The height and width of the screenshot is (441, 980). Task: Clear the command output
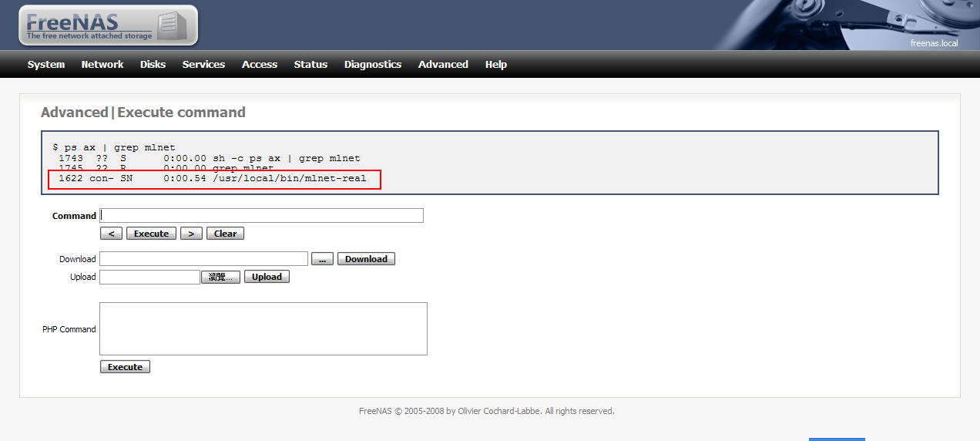pos(225,234)
